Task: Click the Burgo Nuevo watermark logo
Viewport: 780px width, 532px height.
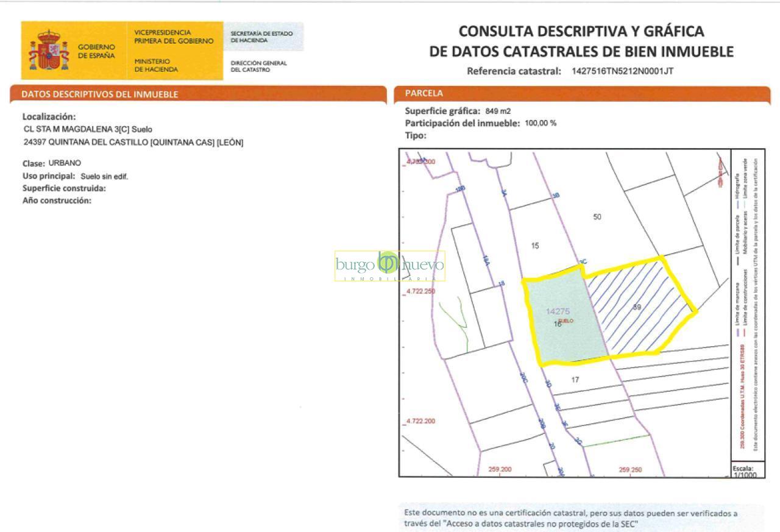Action: 389,266
